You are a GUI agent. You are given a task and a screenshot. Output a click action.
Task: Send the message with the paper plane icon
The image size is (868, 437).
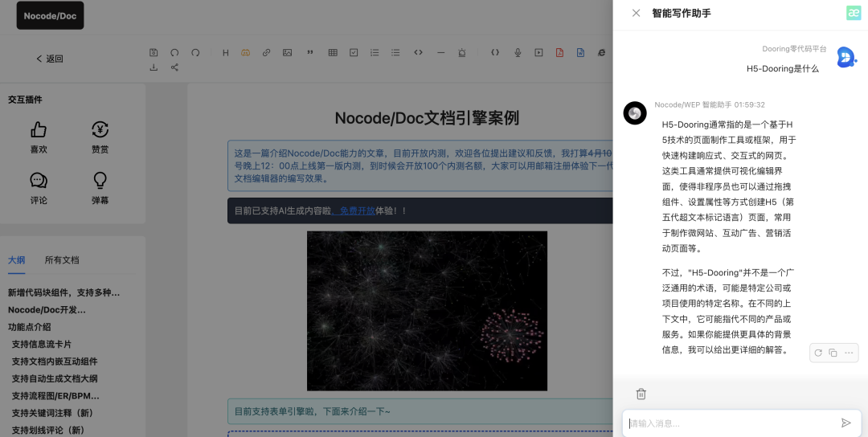pyautogui.click(x=845, y=423)
